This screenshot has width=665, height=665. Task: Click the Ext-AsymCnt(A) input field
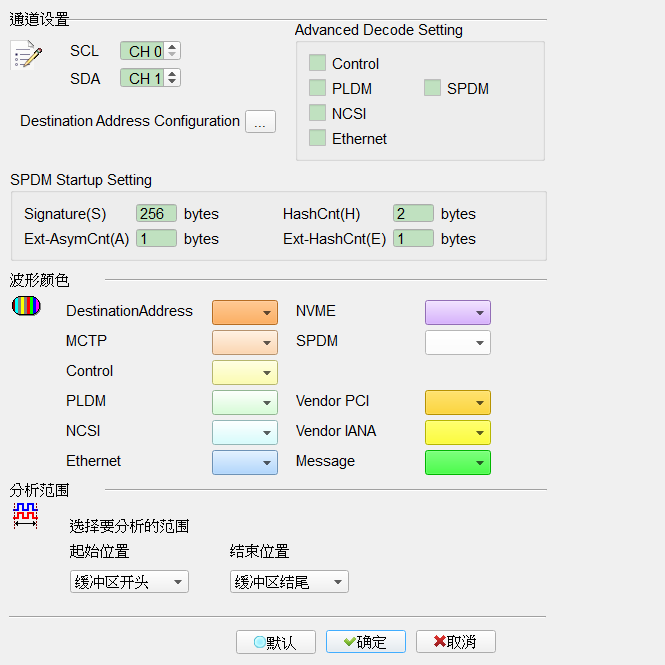click(156, 238)
